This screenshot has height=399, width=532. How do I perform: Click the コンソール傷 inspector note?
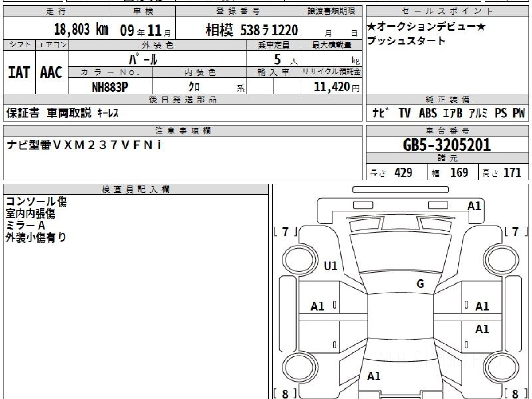(x=36, y=202)
